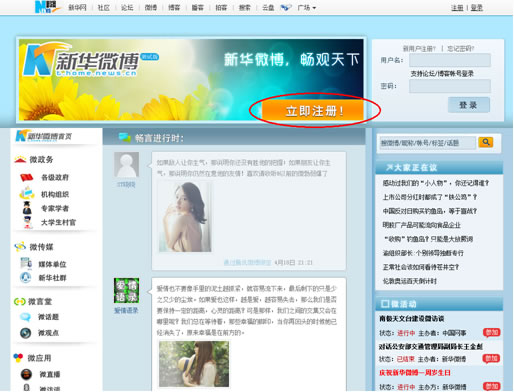Click the 爱情语录 green avatar
Image resolution: width=514 pixels, height=392 pixels.
(x=126, y=290)
